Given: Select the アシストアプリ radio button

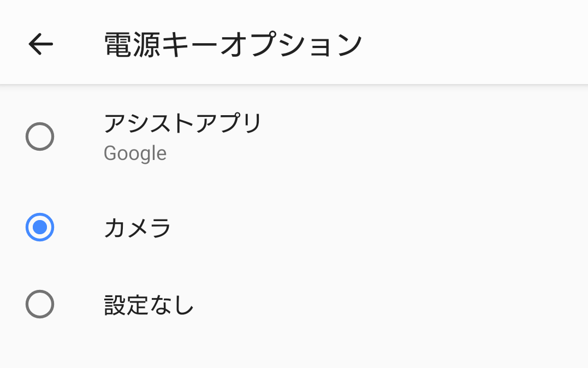Looking at the screenshot, I should pos(40,136).
